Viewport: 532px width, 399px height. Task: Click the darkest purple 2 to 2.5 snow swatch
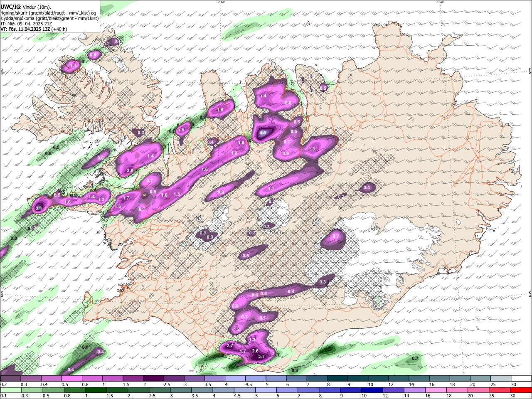[153, 379]
